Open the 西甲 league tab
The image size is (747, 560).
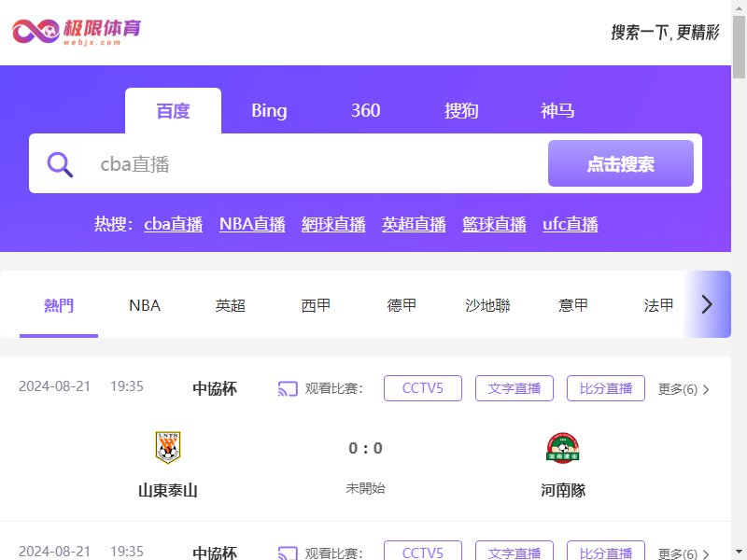(x=316, y=305)
